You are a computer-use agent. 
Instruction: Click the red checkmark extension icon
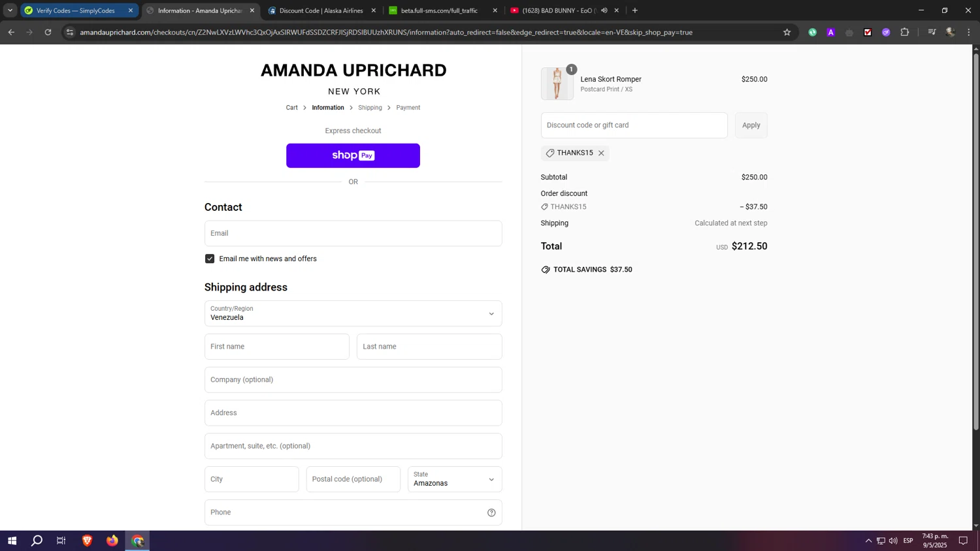[x=868, y=32]
